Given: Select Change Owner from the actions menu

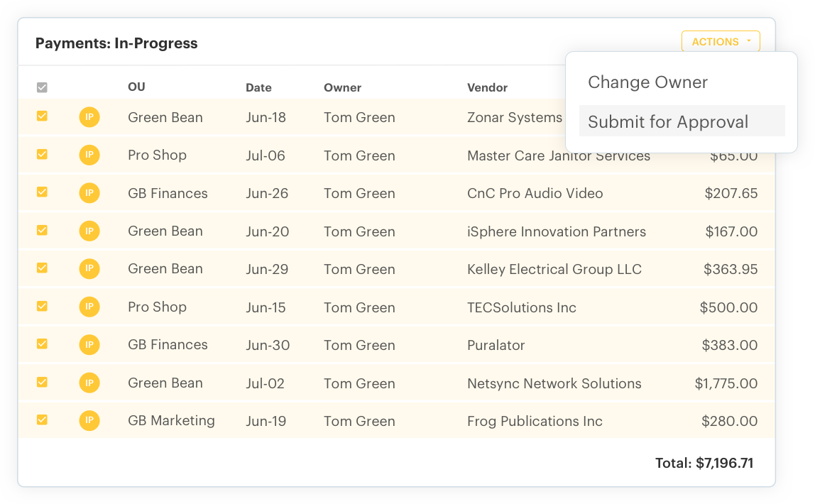Looking at the screenshot, I should point(647,82).
